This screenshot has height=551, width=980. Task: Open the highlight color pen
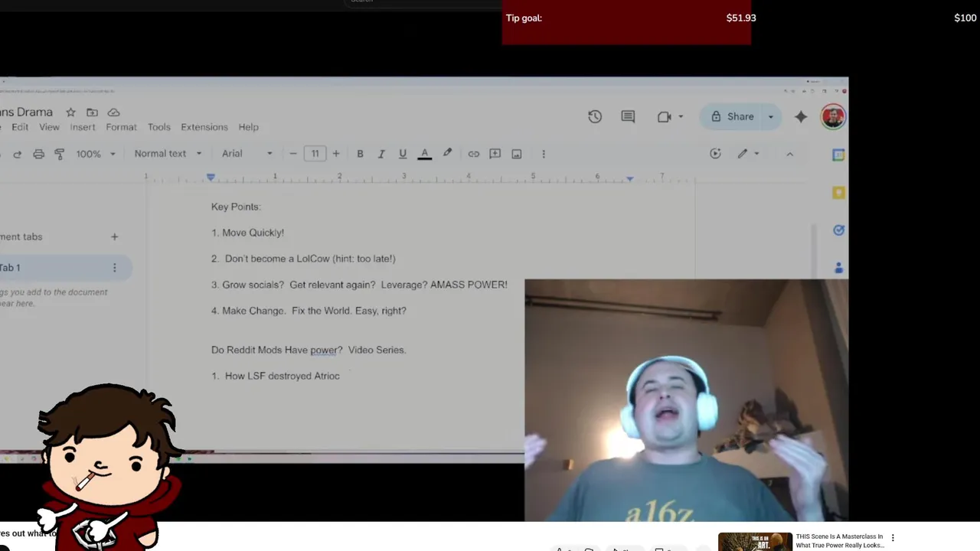(x=447, y=154)
